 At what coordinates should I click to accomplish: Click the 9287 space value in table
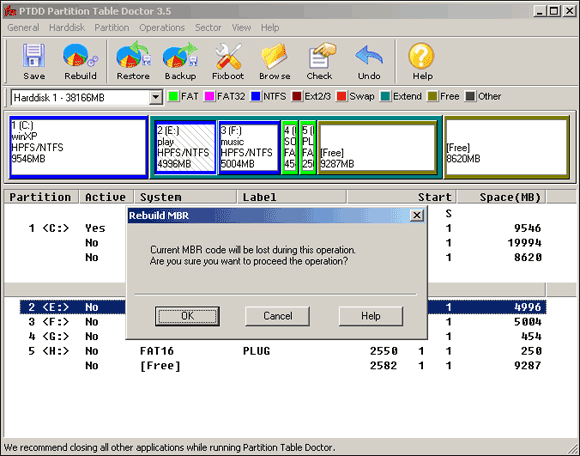click(x=527, y=366)
